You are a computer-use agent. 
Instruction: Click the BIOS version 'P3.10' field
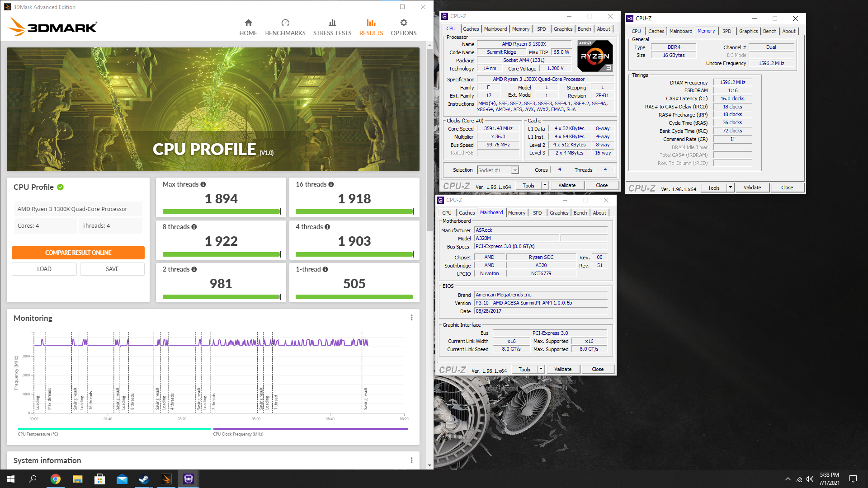(541, 303)
